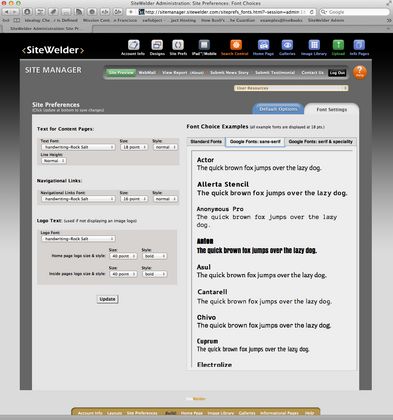Open inside pages logo size dropdown
393x420 pixels.
[x=123, y=274]
